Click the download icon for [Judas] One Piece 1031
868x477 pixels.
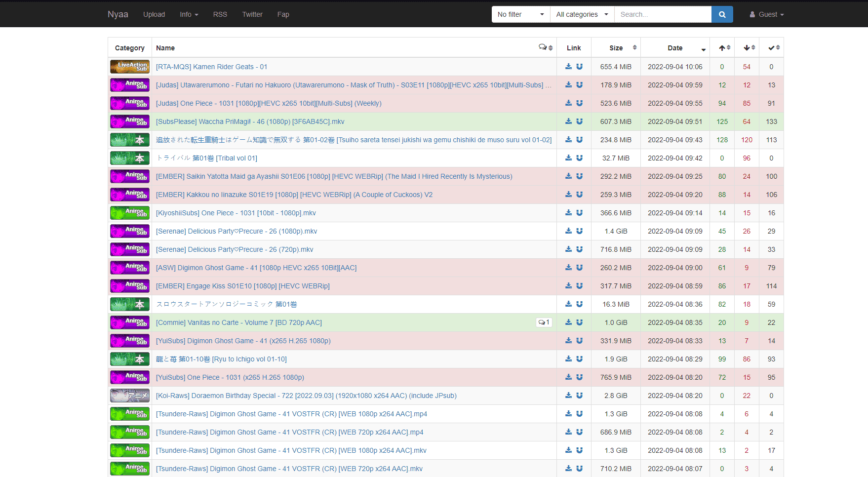[x=568, y=103]
